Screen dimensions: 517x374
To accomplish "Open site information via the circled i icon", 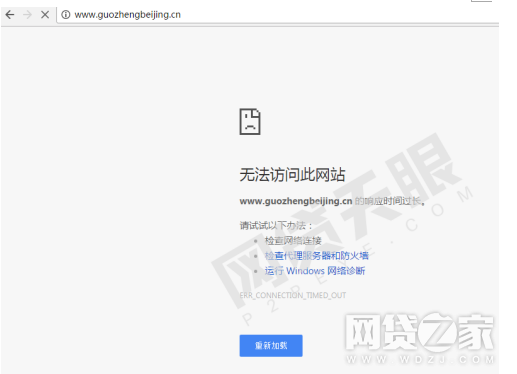I will tap(66, 15).
